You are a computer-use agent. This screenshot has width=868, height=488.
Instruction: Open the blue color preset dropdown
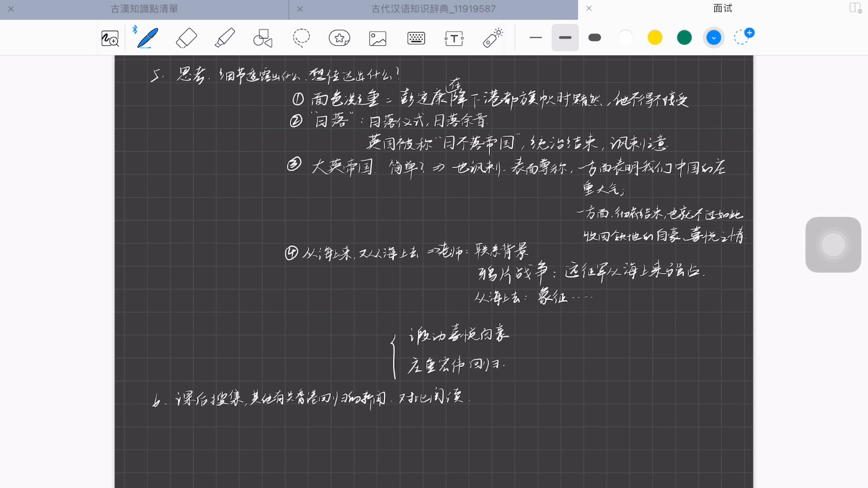714,37
